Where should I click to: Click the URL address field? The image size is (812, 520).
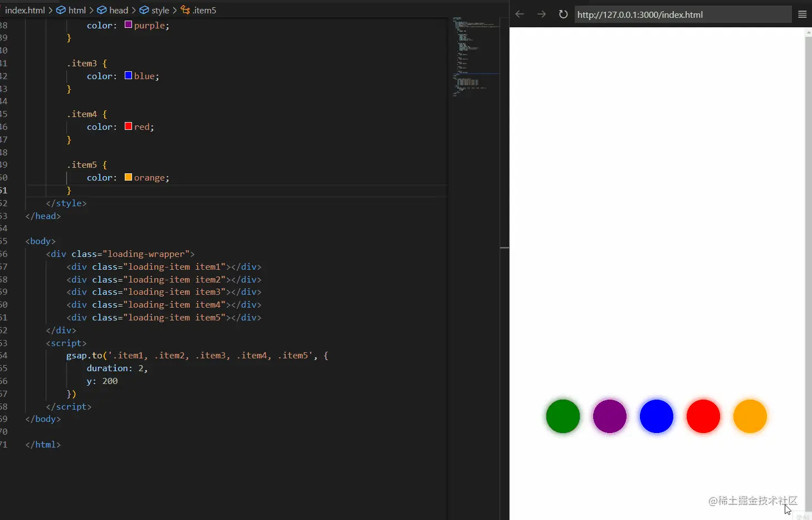[683, 14]
